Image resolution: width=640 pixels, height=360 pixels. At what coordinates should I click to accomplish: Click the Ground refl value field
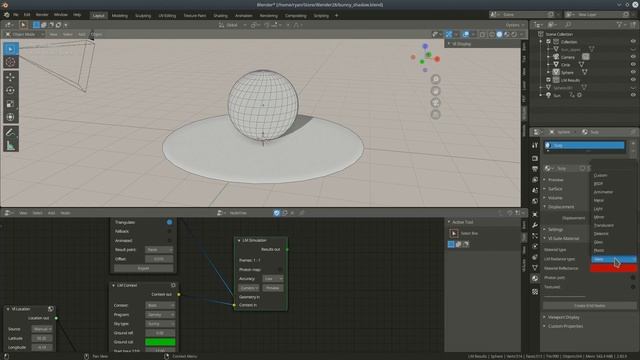[x=160, y=333]
